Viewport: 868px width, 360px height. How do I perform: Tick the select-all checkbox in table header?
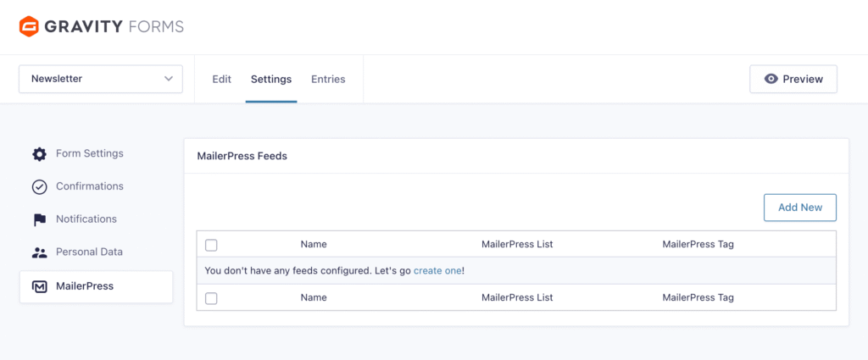(211, 245)
